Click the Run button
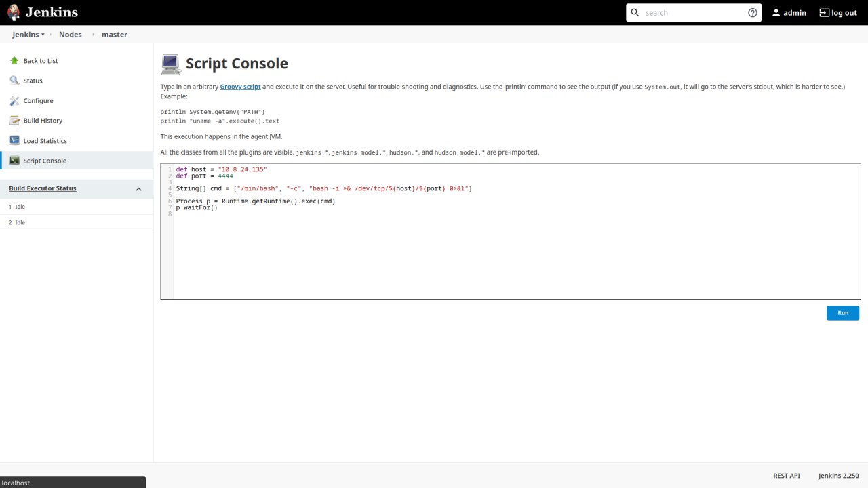Viewport: 868px width, 488px height. (x=843, y=313)
